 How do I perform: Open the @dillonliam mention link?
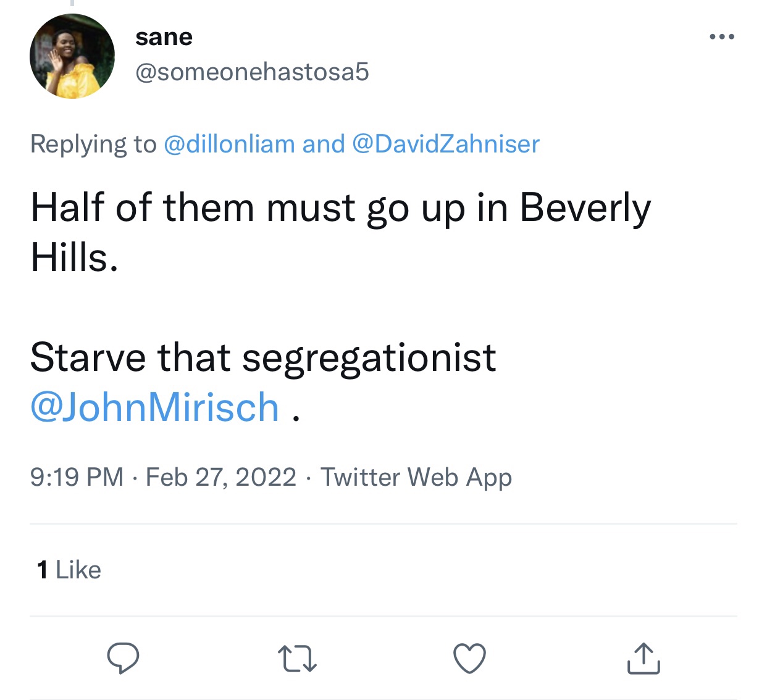[229, 144]
